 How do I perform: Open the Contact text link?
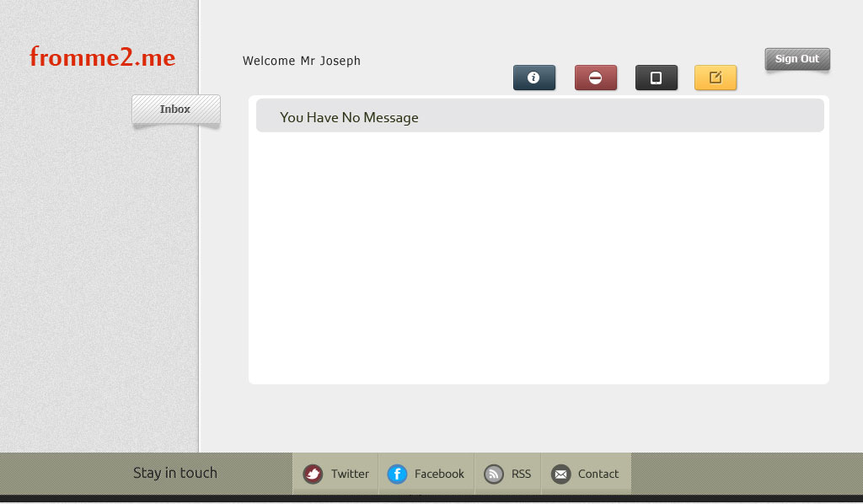point(598,474)
